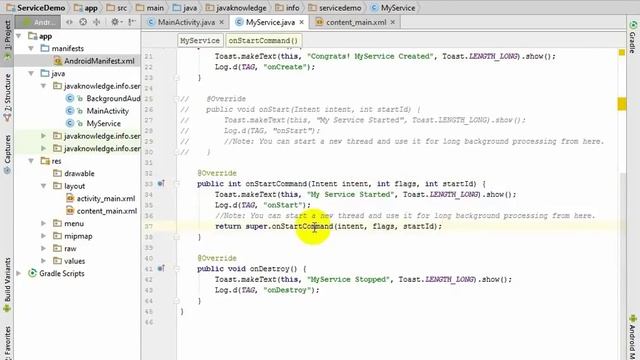Click the yellow warning stripe marker on scrollbar
The height and width of the screenshot is (360, 640).
tap(622, 104)
